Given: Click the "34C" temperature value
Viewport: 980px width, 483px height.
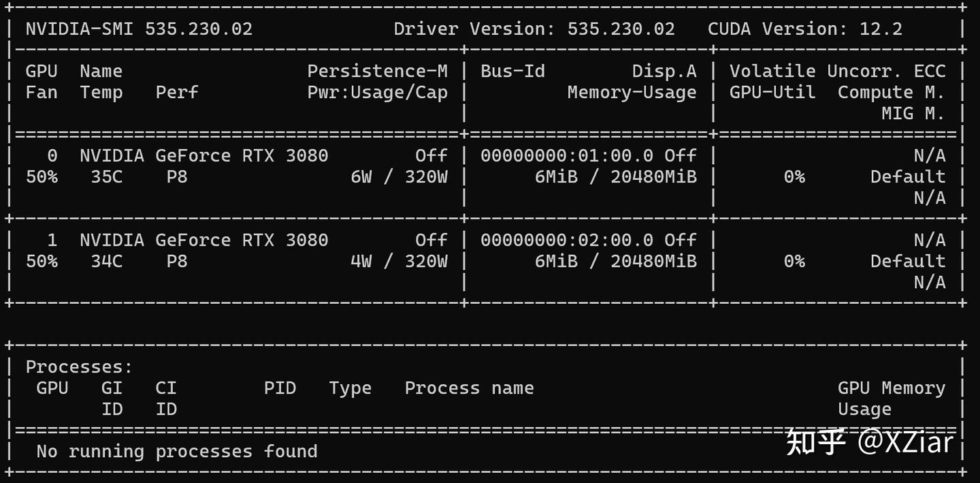Looking at the screenshot, I should (107, 261).
